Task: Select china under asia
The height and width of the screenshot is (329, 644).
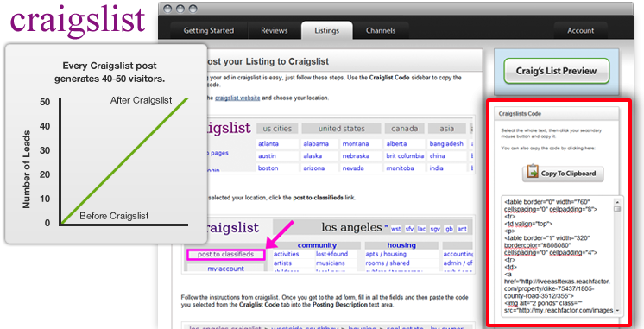Action: [x=438, y=156]
